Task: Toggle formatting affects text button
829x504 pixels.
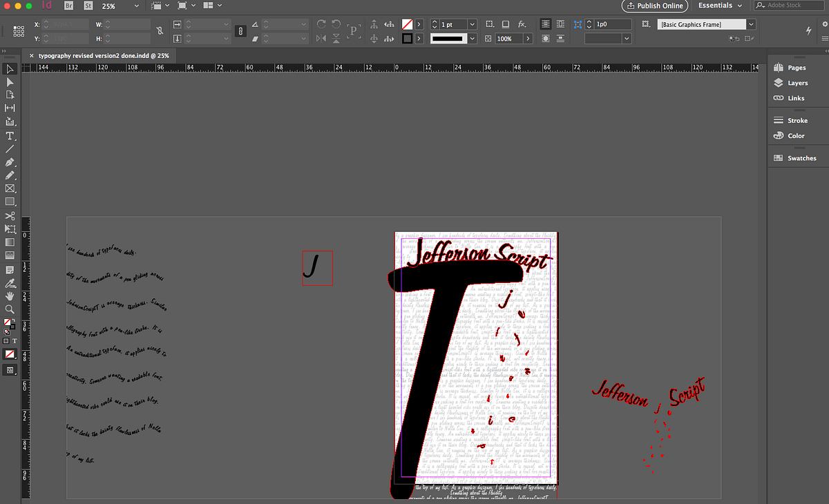Action: (x=14, y=340)
